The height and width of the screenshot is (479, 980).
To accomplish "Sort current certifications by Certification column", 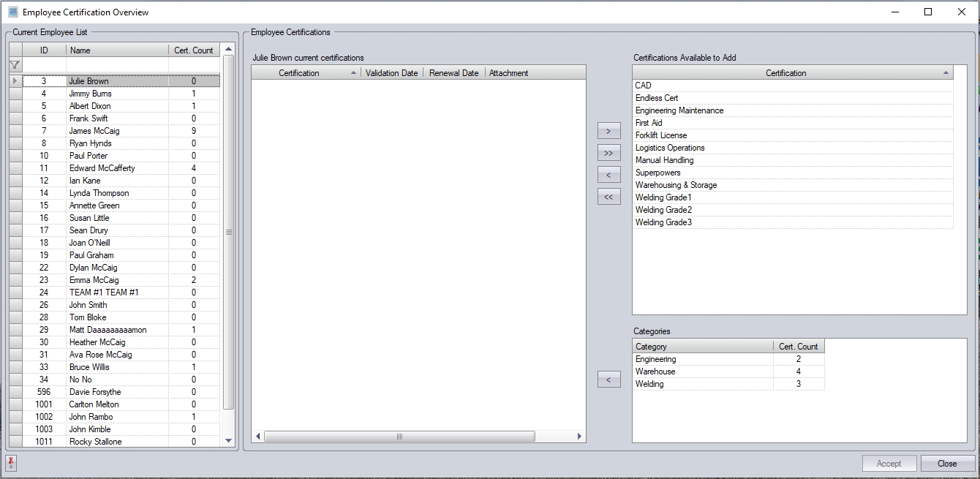I will pos(298,73).
